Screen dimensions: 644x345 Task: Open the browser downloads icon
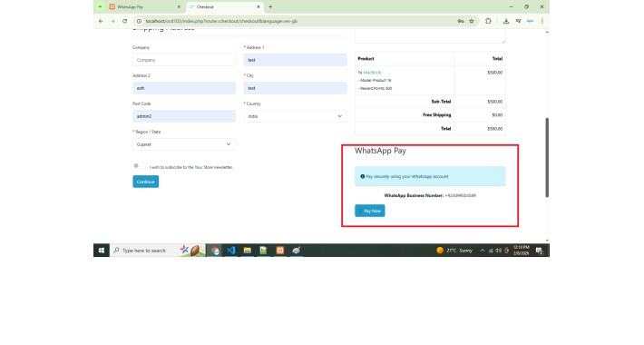point(506,21)
